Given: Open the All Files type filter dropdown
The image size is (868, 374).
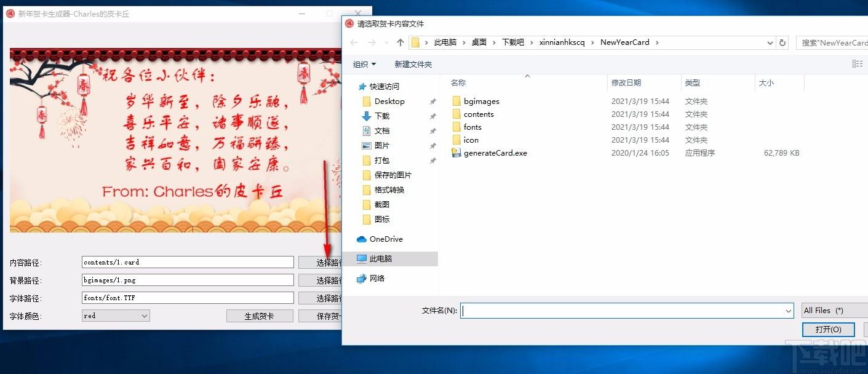Looking at the screenshot, I should click(834, 311).
